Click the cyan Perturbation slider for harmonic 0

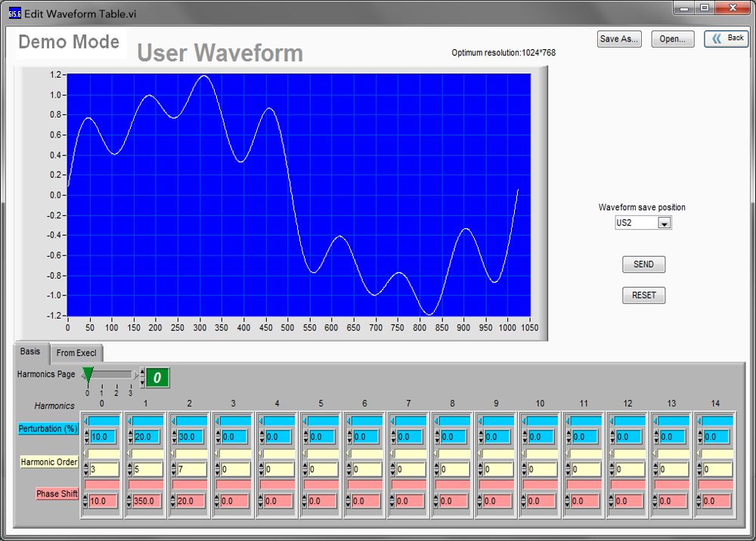101,421
